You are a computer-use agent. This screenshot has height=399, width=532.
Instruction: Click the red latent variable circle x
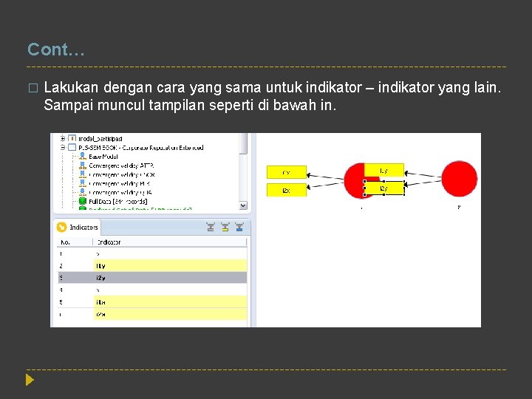[353, 182]
